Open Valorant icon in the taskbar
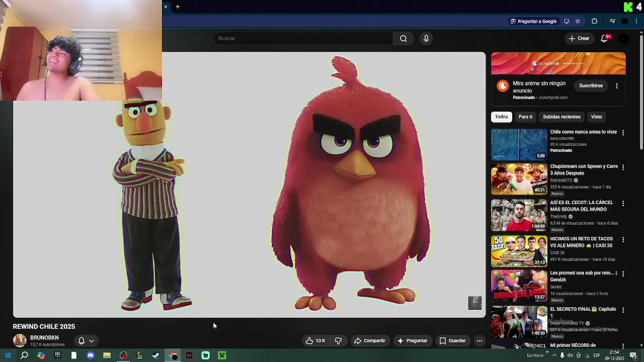Screen dimensions: 644x362 pyautogui.click(x=189, y=355)
